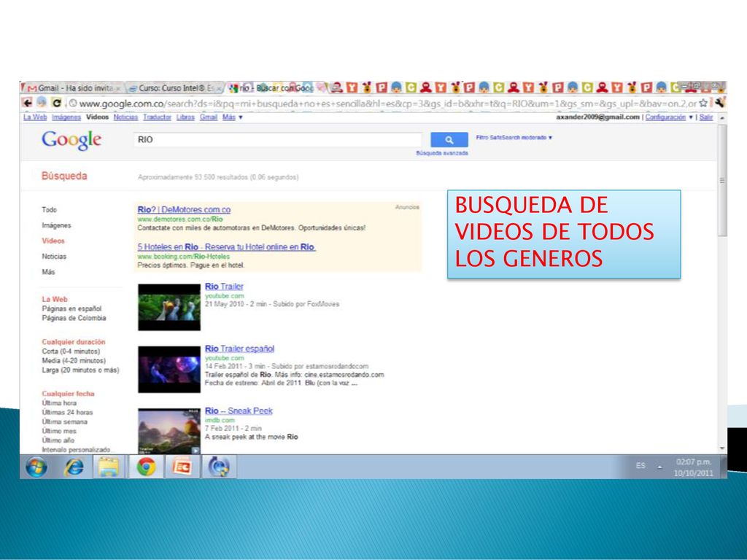This screenshot has width=747, height=560.
Task: Open Libros in top navigation
Action: (x=185, y=117)
